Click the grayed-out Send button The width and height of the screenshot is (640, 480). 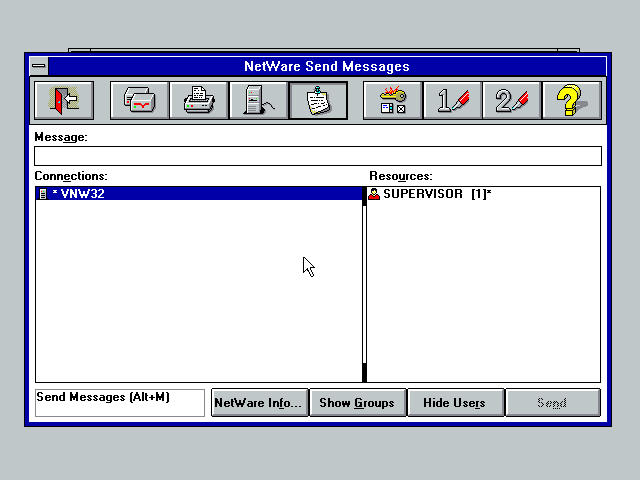click(553, 403)
